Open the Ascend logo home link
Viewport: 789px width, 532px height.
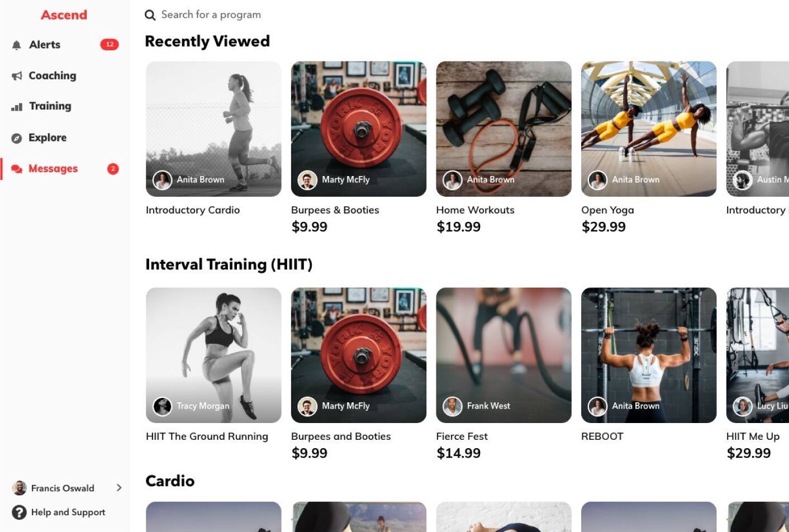pos(64,15)
